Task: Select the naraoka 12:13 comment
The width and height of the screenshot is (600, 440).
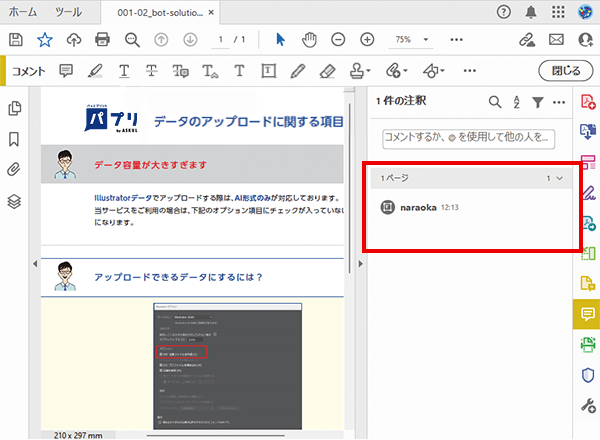Action: [x=471, y=207]
